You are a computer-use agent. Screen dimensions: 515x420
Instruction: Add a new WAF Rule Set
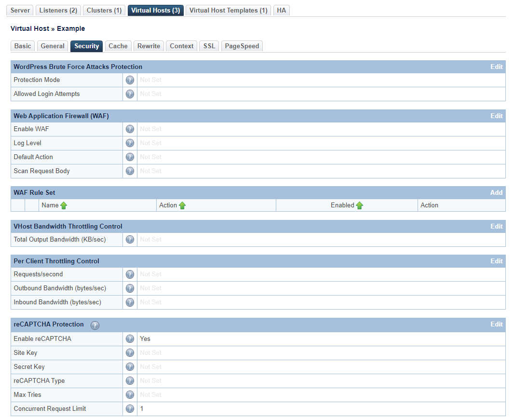click(496, 193)
